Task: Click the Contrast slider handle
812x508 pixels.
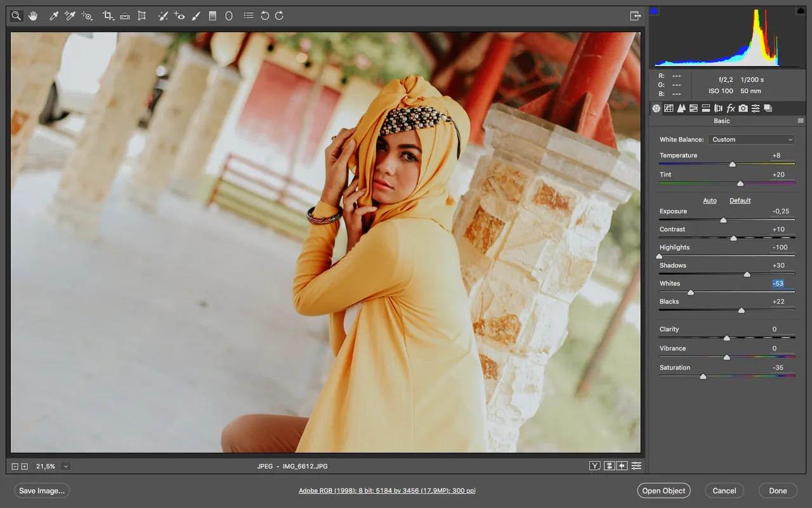Action: pyautogui.click(x=733, y=238)
